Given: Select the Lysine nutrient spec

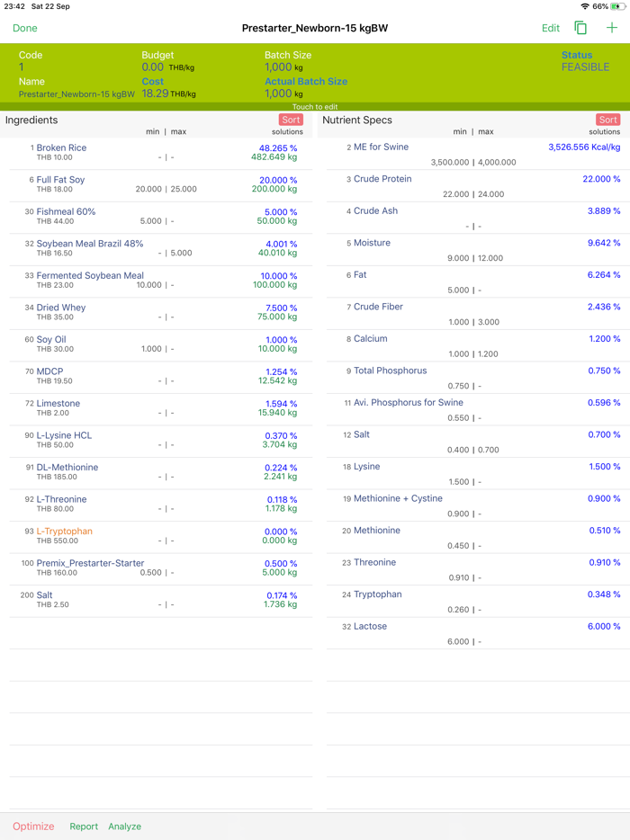Looking at the screenshot, I should tap(478, 473).
